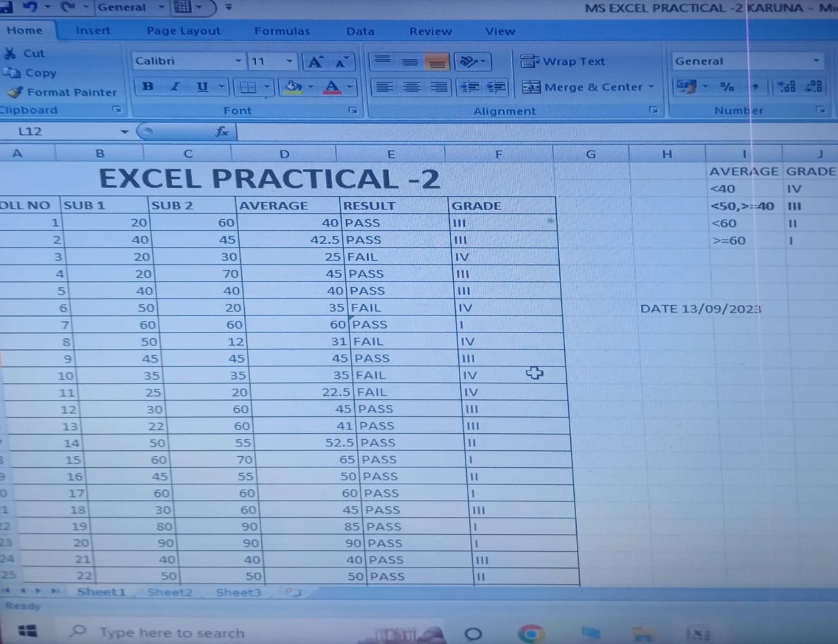
Task: Toggle Italic formatting
Action: pyautogui.click(x=175, y=86)
